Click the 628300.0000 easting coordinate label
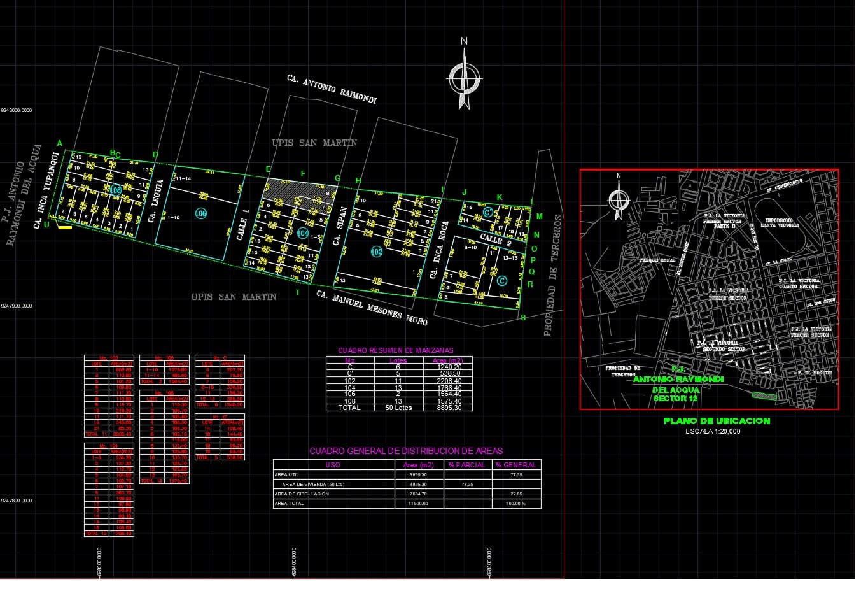 point(99,562)
